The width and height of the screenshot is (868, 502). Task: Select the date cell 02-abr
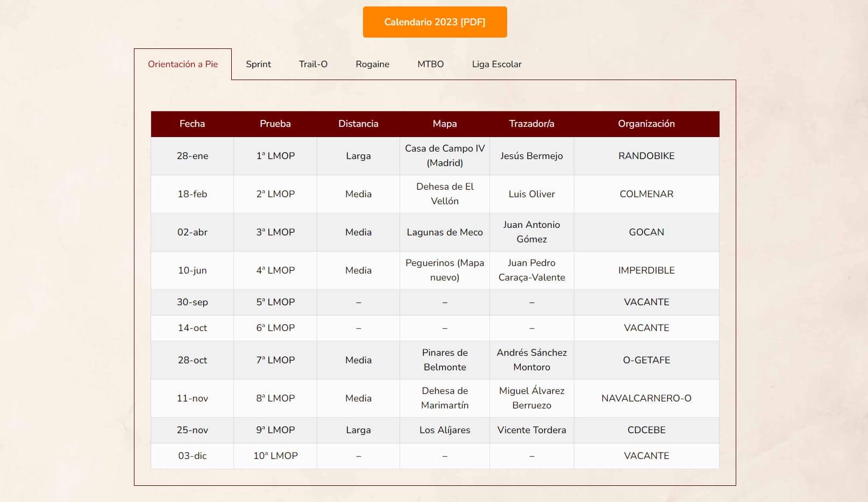pyautogui.click(x=192, y=232)
